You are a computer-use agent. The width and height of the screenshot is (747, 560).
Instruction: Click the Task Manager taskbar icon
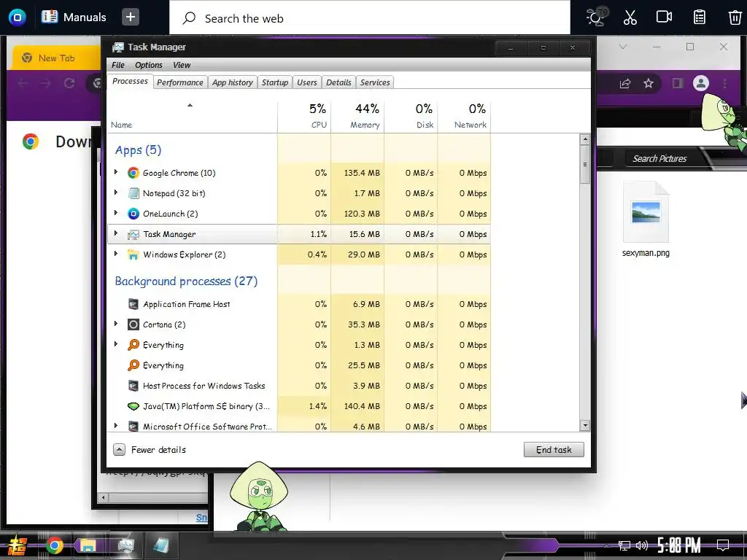[125, 545]
